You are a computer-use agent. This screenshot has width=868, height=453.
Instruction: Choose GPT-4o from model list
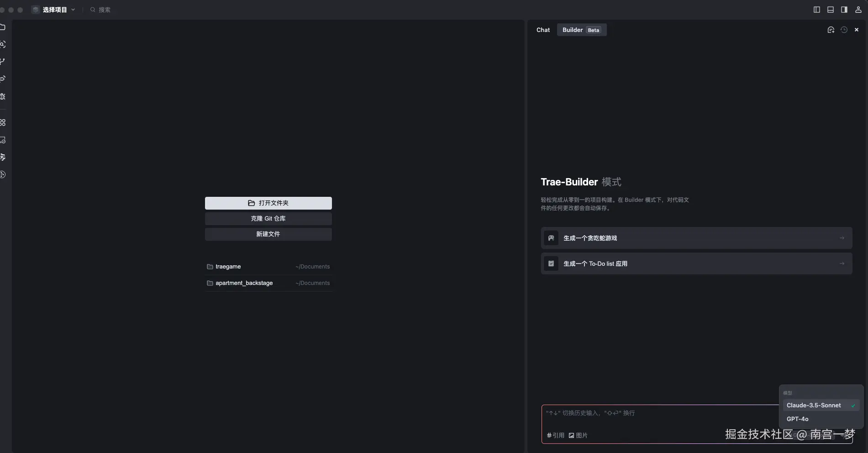click(x=797, y=419)
